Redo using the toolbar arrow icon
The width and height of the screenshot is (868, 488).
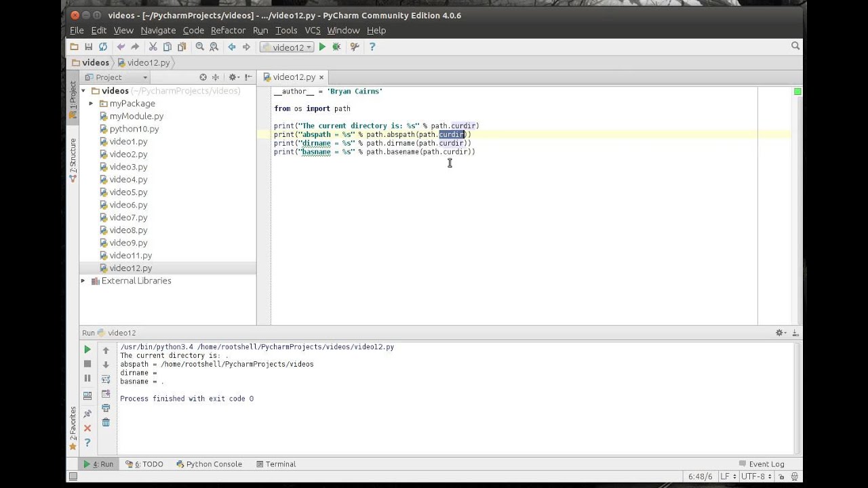pos(135,47)
